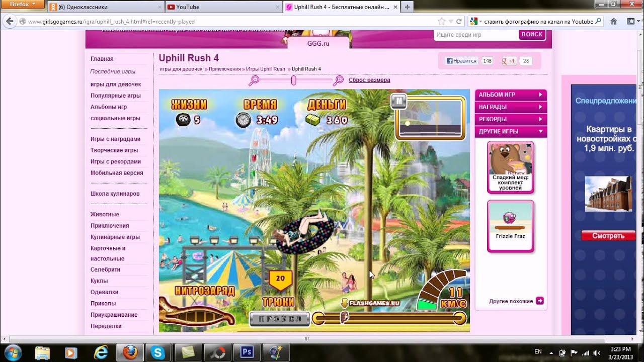Open Мобильная версия sidebar link
The width and height of the screenshot is (644, 362).
117,172
